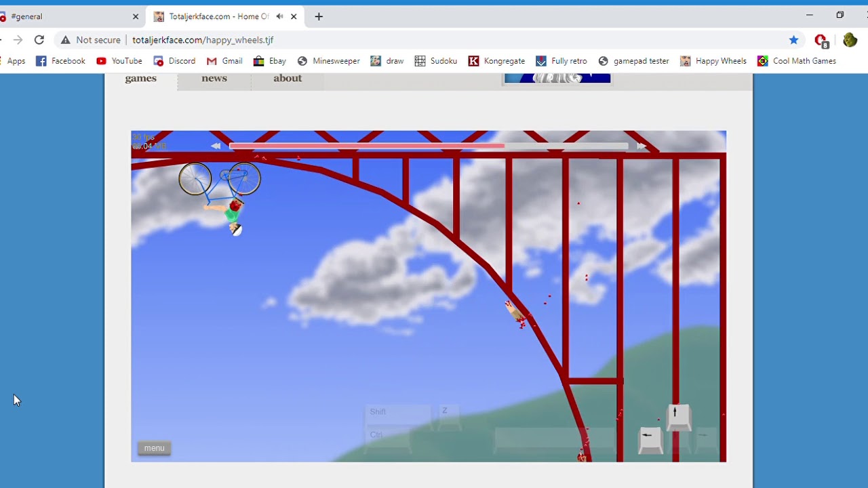
Task: Open the gamepad tester bookmark
Action: coord(633,61)
